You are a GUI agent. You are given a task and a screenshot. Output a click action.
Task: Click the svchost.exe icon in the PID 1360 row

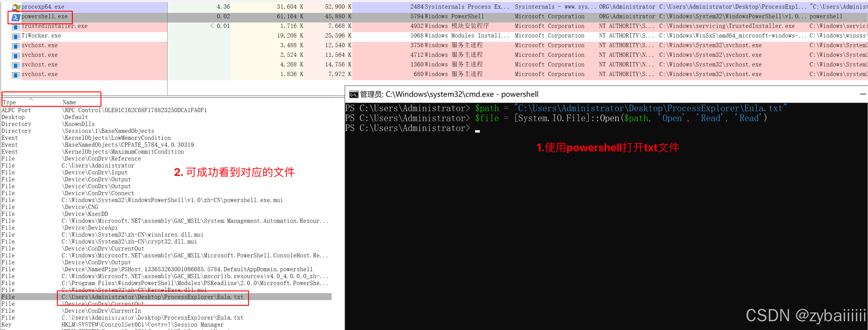16,65
